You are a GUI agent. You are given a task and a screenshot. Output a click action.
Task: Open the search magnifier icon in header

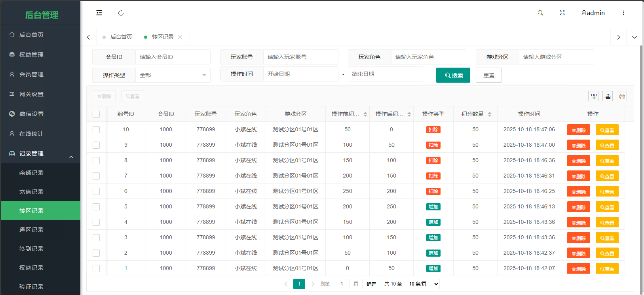point(540,13)
